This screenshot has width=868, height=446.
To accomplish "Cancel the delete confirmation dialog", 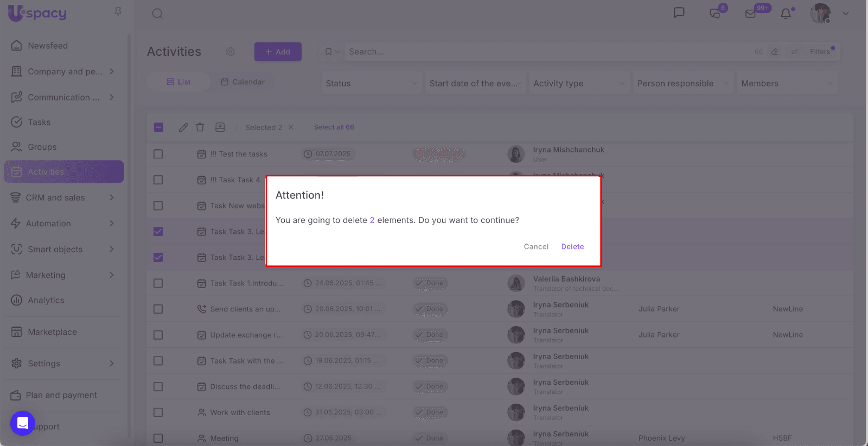I will pyautogui.click(x=536, y=246).
